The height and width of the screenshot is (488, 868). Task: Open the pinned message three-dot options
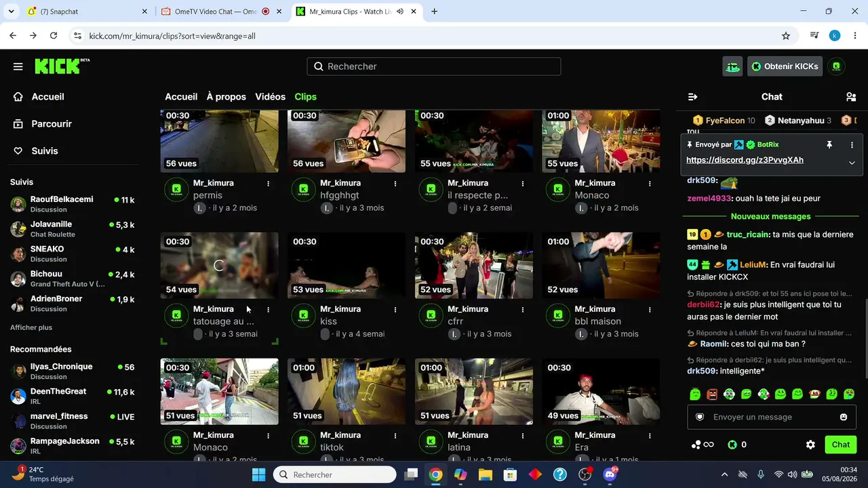852,145
